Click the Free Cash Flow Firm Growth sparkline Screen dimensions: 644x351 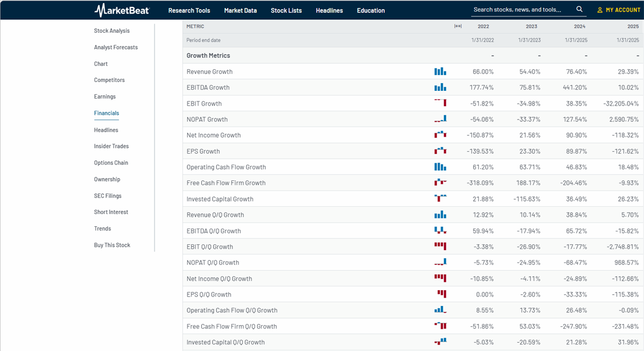click(x=440, y=183)
